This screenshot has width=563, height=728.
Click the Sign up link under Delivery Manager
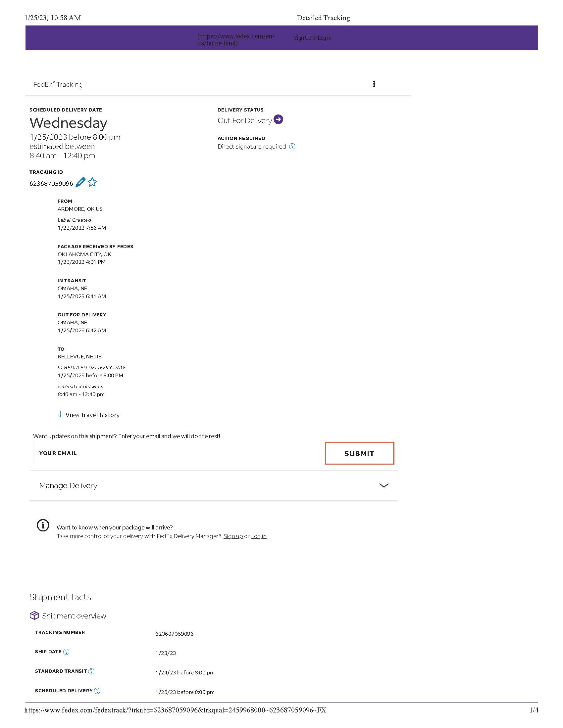pyautogui.click(x=233, y=536)
